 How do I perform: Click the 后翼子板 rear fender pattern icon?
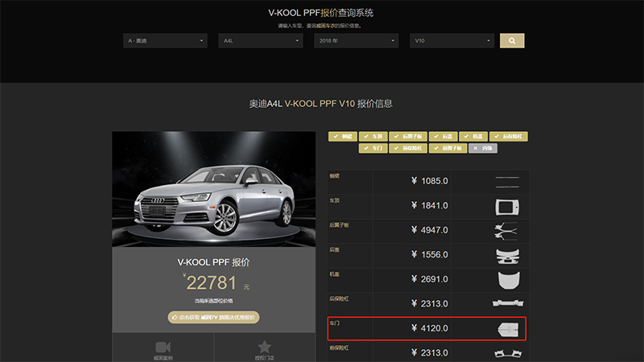point(507,231)
